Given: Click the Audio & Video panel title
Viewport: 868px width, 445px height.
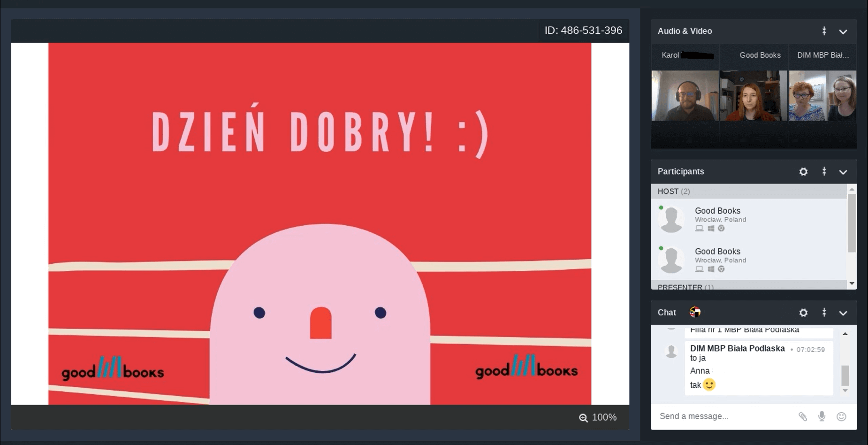Looking at the screenshot, I should point(685,31).
